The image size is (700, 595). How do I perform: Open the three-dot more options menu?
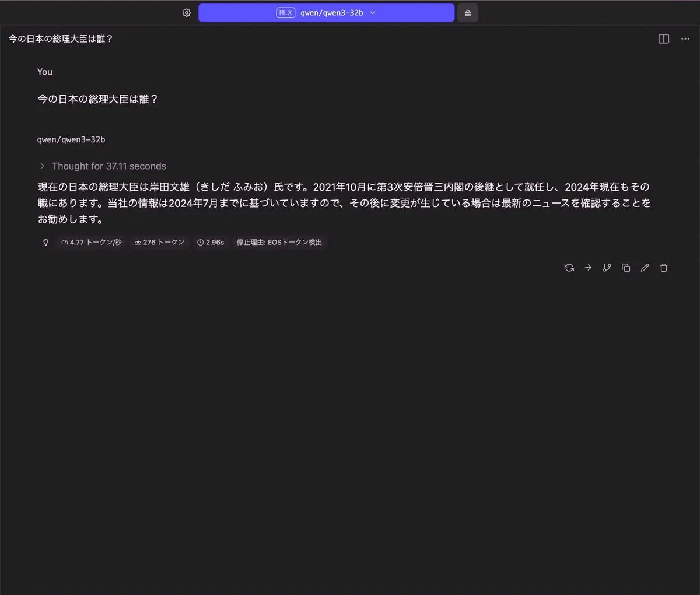[x=685, y=38]
